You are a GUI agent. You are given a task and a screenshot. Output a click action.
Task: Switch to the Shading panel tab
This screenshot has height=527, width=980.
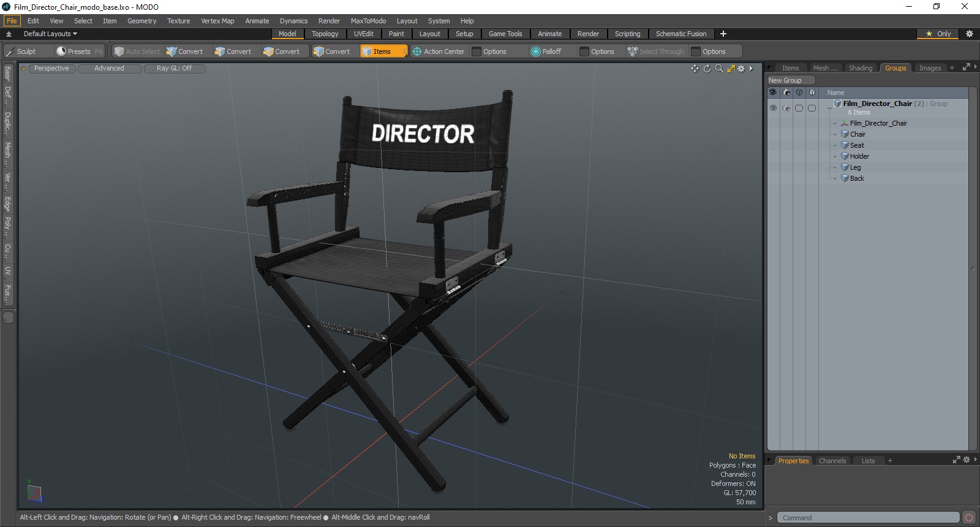click(860, 68)
